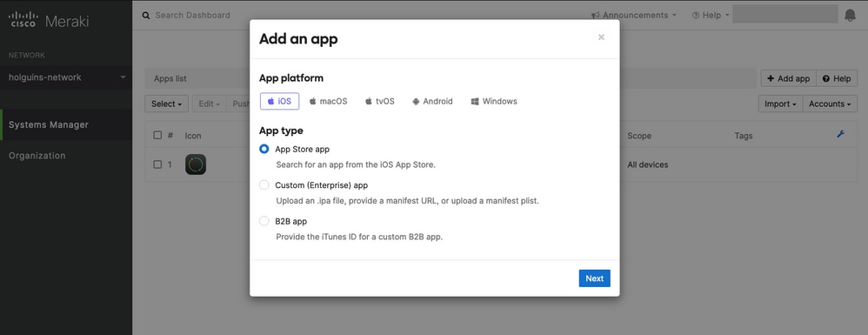Open the Import dropdown
Screen dimensions: 868x335
coord(780,104)
